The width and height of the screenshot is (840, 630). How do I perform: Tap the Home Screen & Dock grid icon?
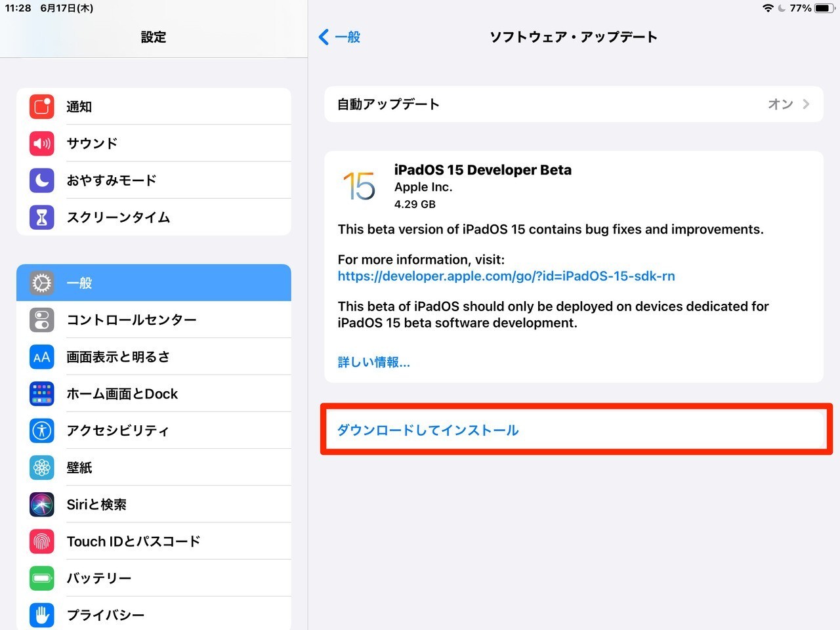42,394
